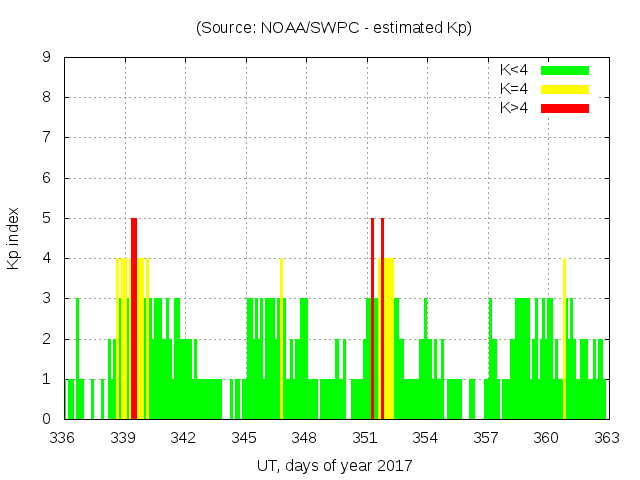640x480 pixels.
Task: Click the x-axis tick label 336
Action: pos(63,438)
